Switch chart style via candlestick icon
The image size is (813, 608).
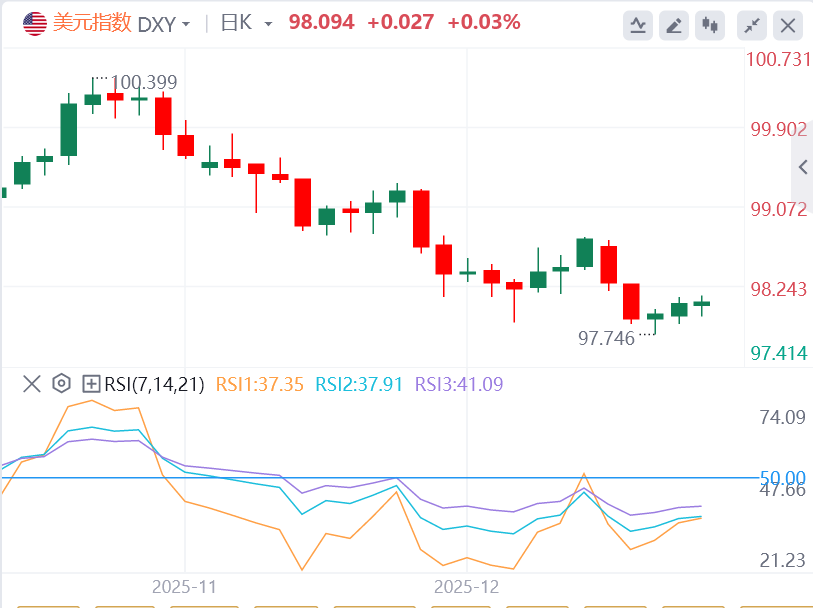tap(711, 24)
